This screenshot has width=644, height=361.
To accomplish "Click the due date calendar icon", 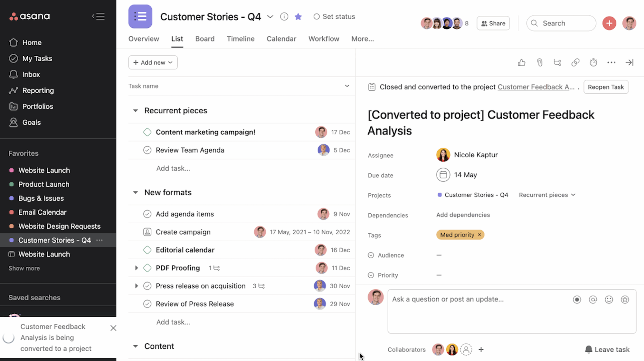I will click(x=443, y=175).
